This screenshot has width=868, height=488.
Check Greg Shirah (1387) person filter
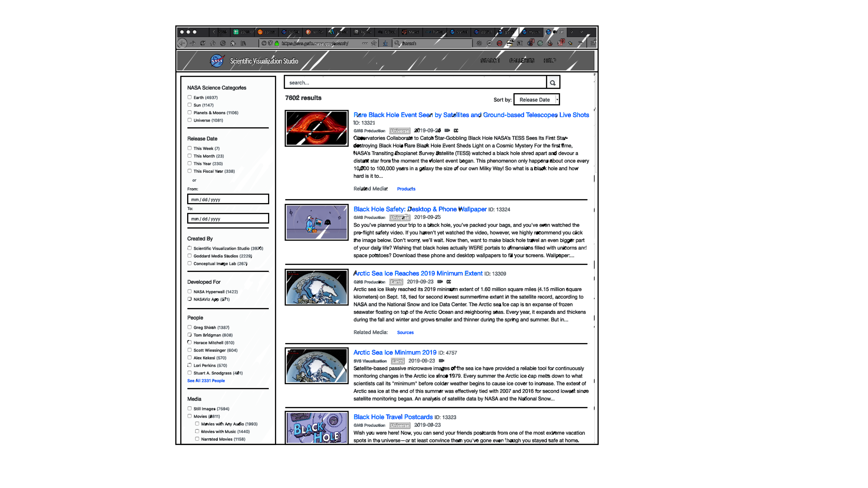[x=189, y=327]
